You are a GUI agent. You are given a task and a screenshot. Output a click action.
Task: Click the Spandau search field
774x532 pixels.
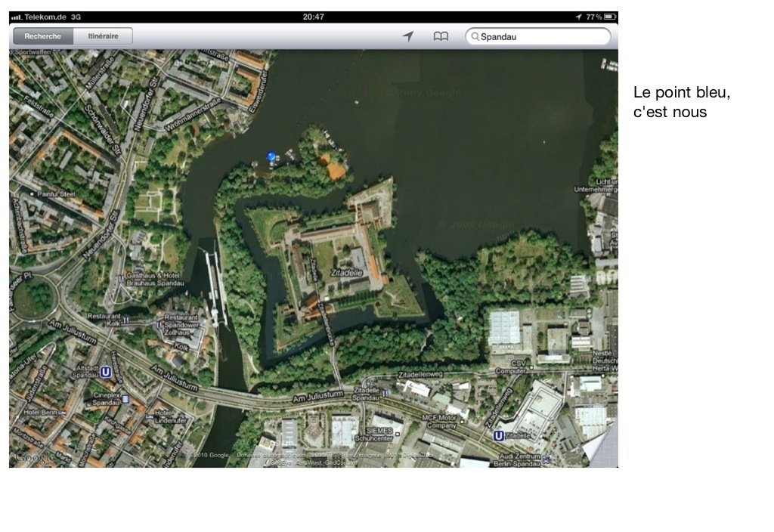click(x=540, y=36)
